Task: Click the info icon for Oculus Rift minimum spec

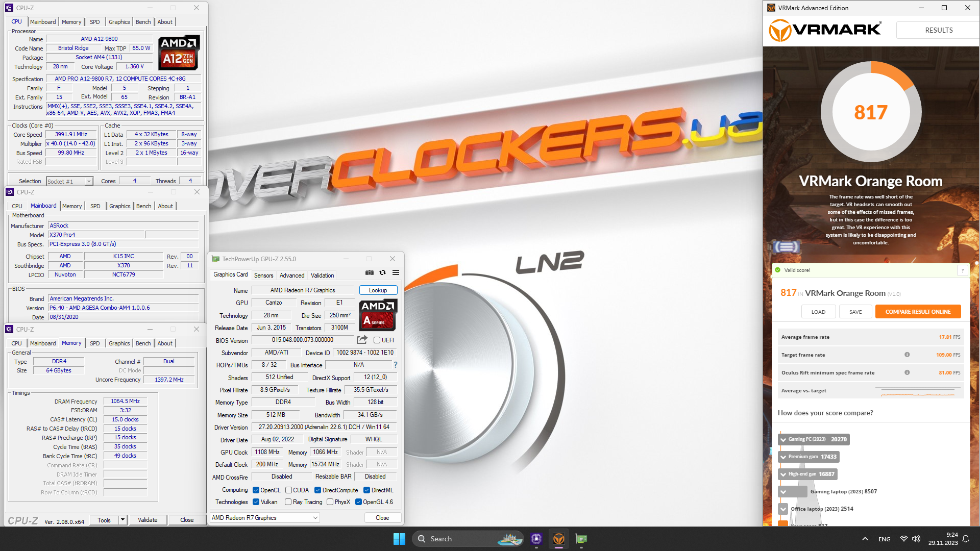Action: [x=907, y=372]
